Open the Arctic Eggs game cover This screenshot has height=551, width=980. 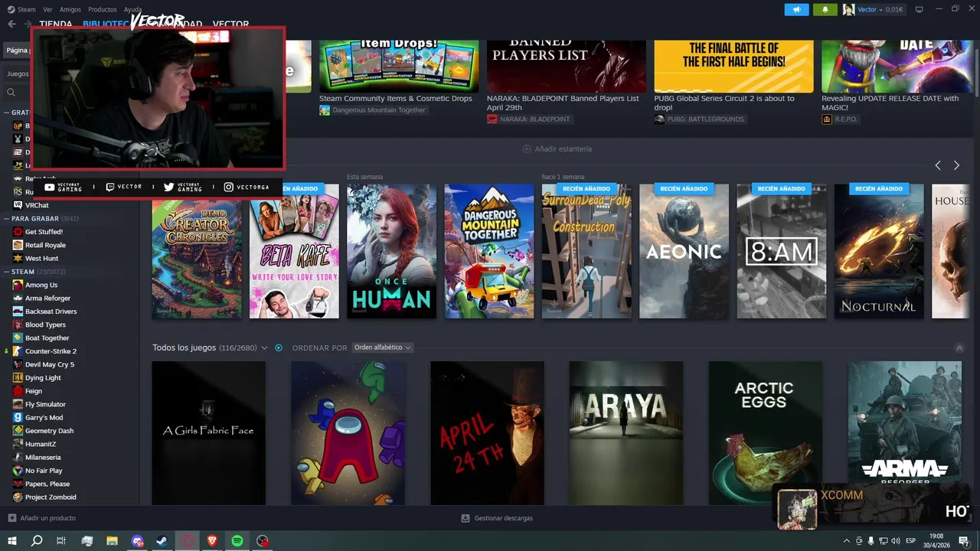tap(765, 433)
